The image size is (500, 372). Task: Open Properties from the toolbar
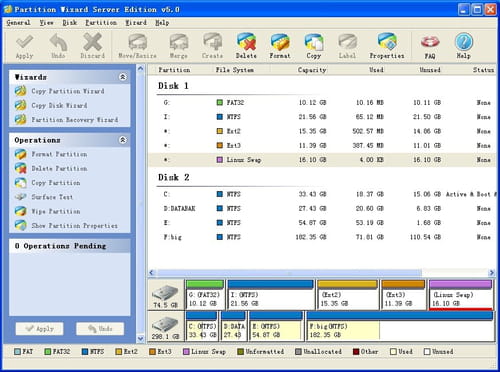pos(387,46)
